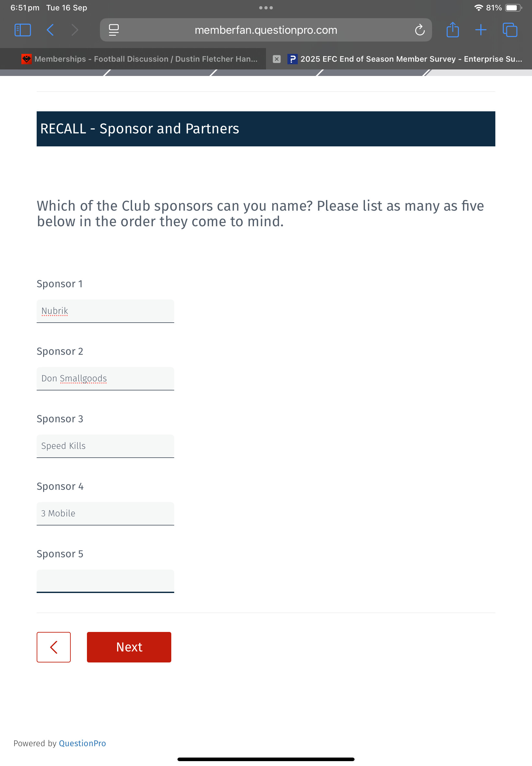Image resolution: width=532 pixels, height=766 pixels.
Task: Open a new tab
Action: tap(480, 30)
